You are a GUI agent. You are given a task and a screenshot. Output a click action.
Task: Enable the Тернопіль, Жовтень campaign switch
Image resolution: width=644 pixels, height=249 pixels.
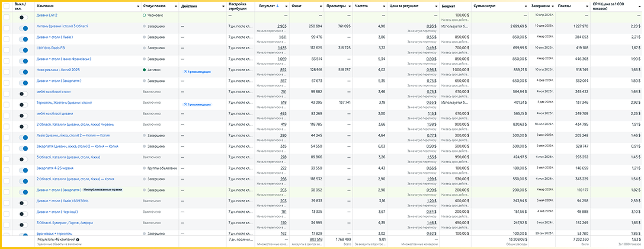tap(24, 105)
